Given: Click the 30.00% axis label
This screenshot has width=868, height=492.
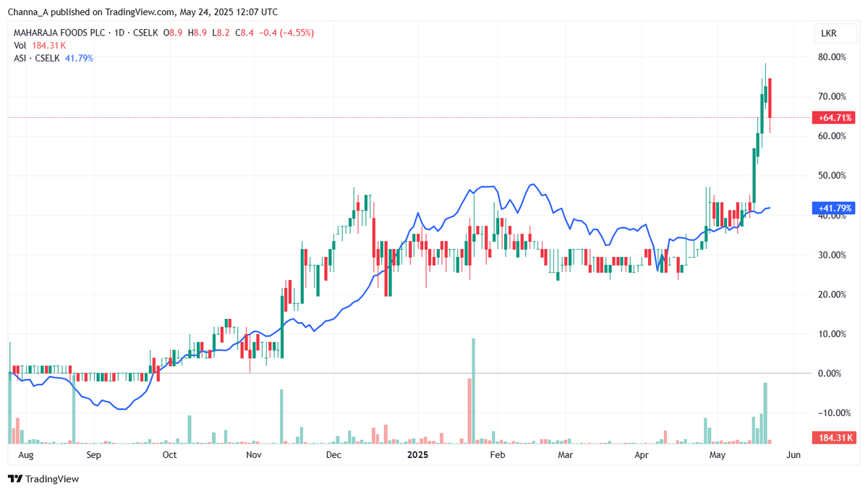Looking at the screenshot, I should [833, 255].
